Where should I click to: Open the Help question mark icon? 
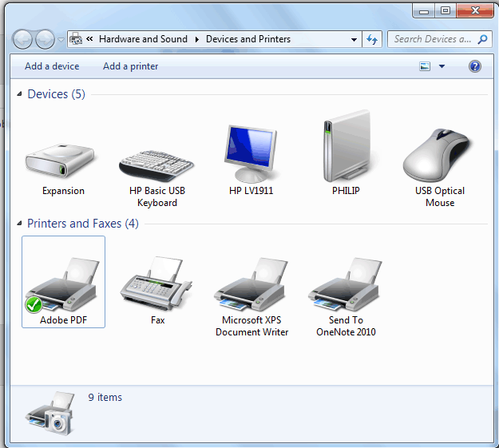click(474, 66)
